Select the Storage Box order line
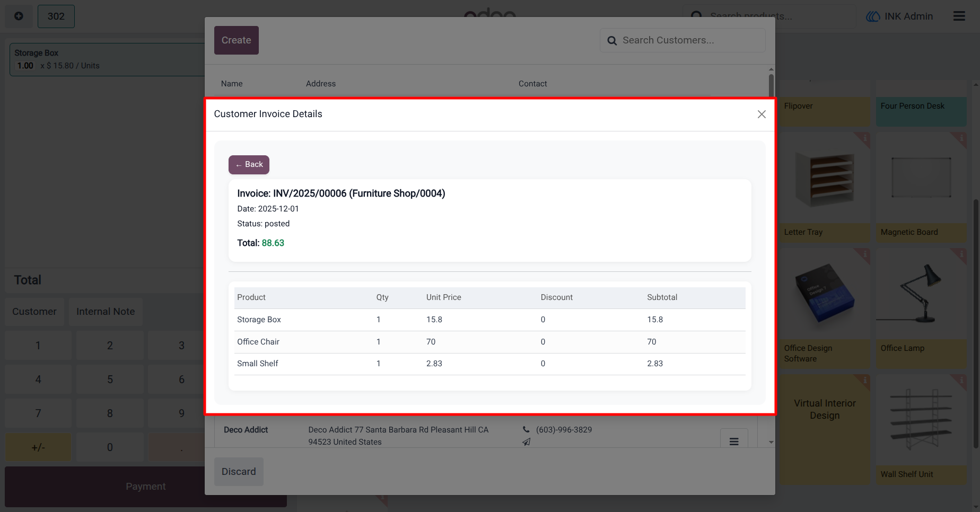980x512 pixels. coord(107,59)
